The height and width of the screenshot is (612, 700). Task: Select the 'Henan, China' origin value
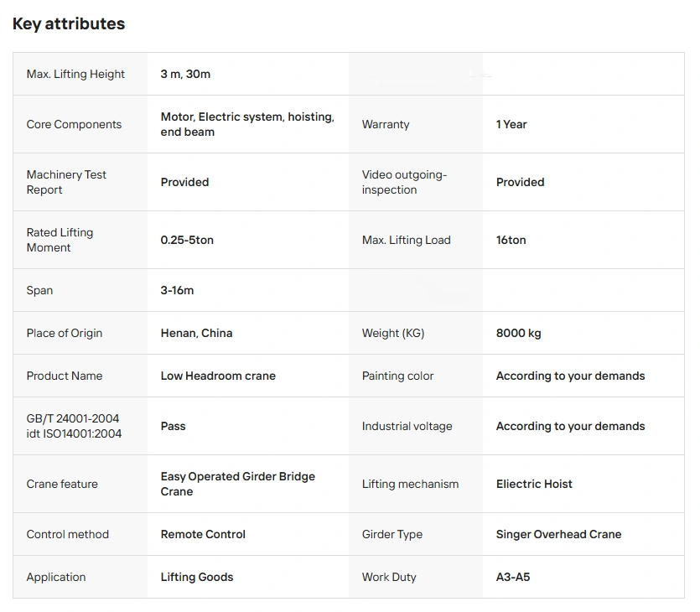pos(196,333)
